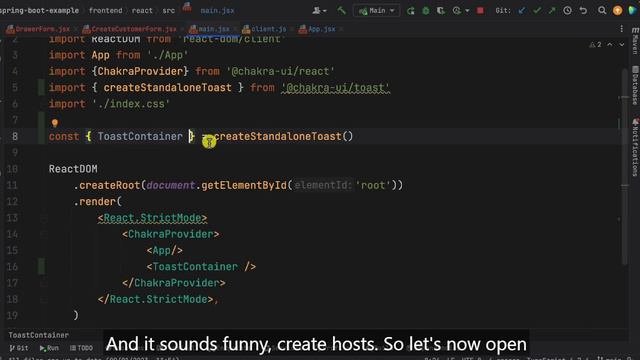Close the App.jsx editor tab
640x360 pixels.
[341, 29]
